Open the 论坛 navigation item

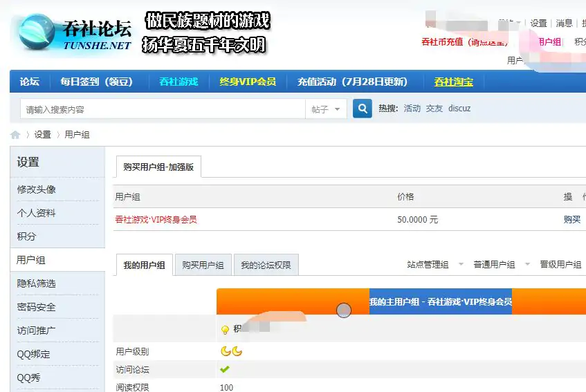coord(30,82)
